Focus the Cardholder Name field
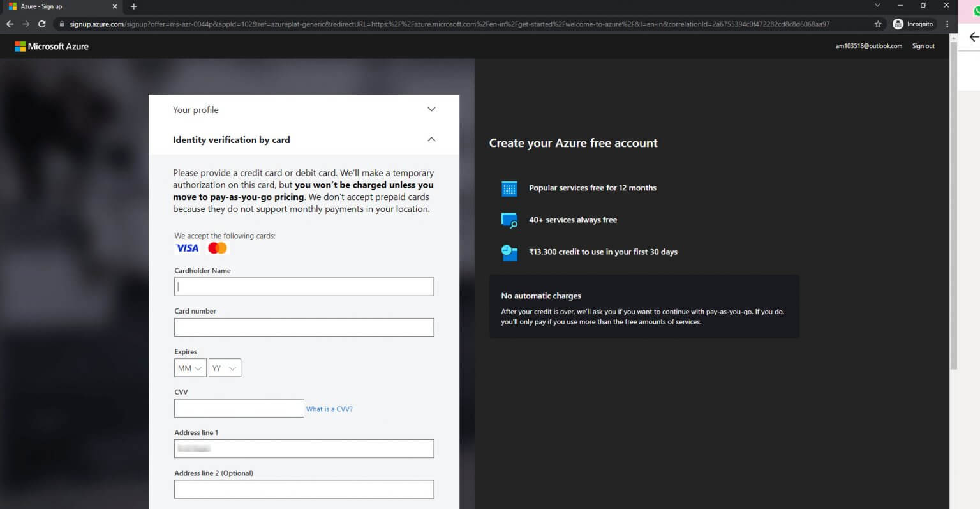Viewport: 980px width, 509px height. (x=304, y=287)
